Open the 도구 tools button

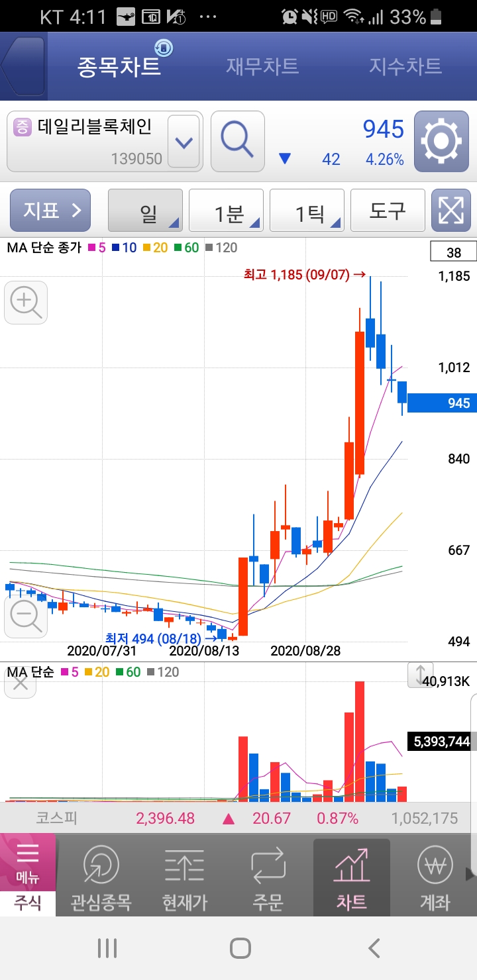click(387, 211)
